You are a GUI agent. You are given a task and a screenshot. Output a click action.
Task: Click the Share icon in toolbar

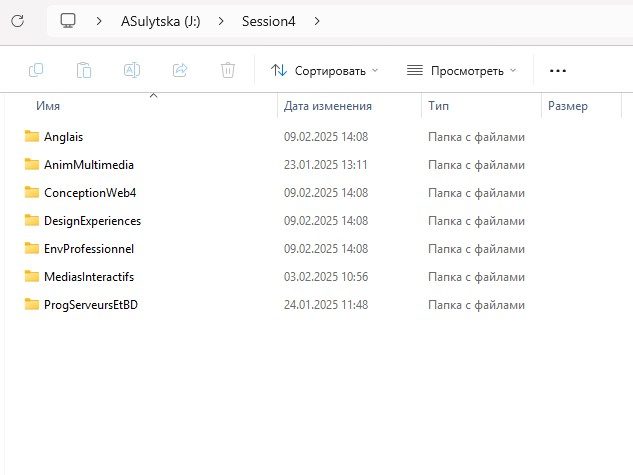[180, 70]
